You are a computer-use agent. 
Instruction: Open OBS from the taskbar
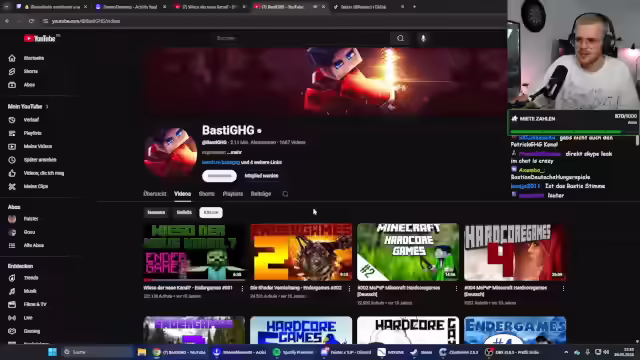(512, 352)
